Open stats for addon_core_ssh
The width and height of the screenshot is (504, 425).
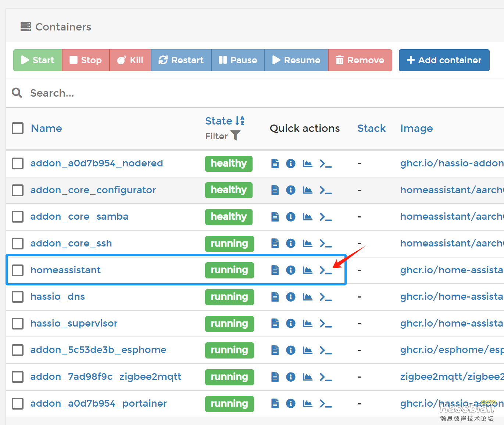307,243
